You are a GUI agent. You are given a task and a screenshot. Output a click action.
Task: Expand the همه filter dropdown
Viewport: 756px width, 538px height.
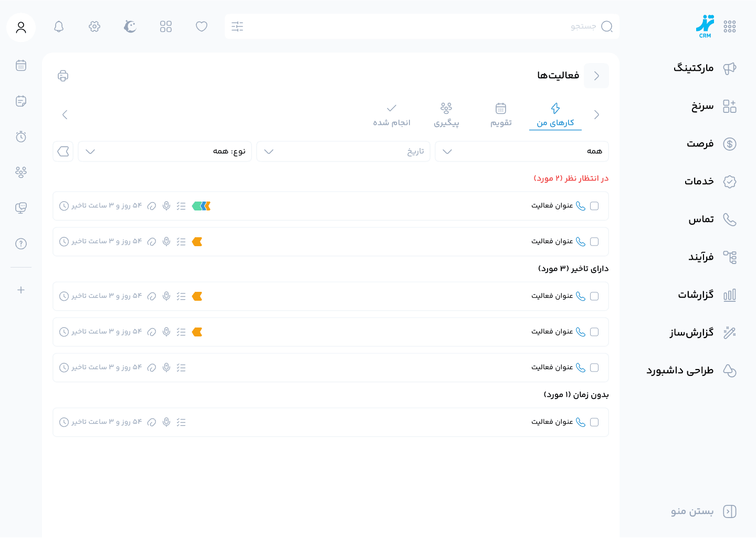point(522,151)
